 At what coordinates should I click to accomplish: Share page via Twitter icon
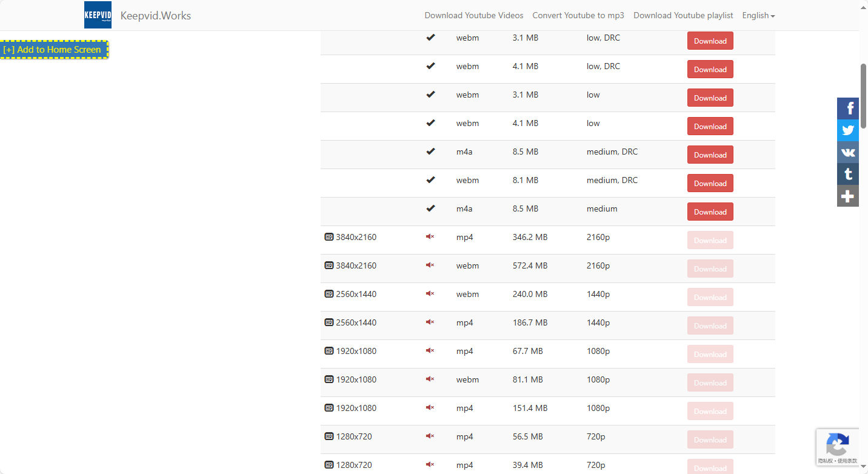(848, 130)
